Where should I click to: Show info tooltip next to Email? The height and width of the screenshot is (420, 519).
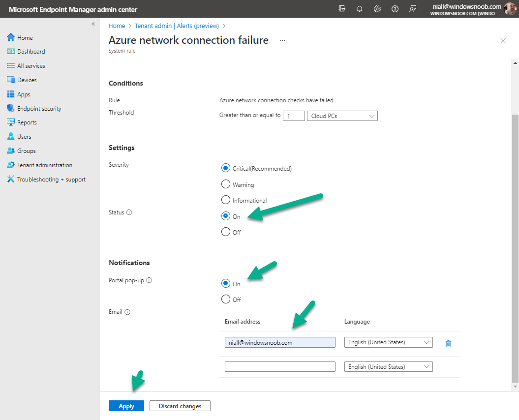[127, 312]
